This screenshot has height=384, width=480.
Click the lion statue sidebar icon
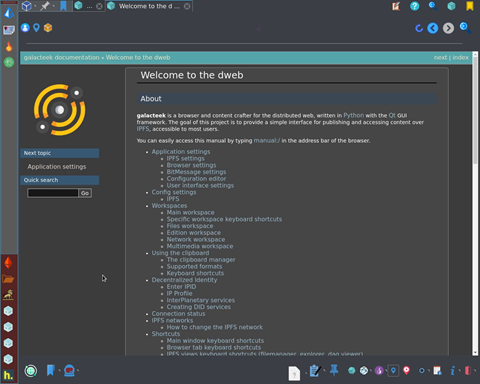8,295
